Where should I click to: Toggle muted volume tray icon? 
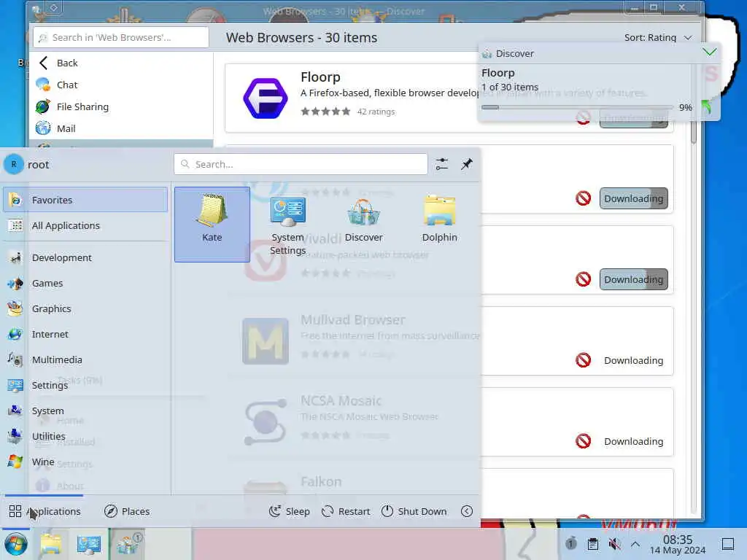click(614, 543)
